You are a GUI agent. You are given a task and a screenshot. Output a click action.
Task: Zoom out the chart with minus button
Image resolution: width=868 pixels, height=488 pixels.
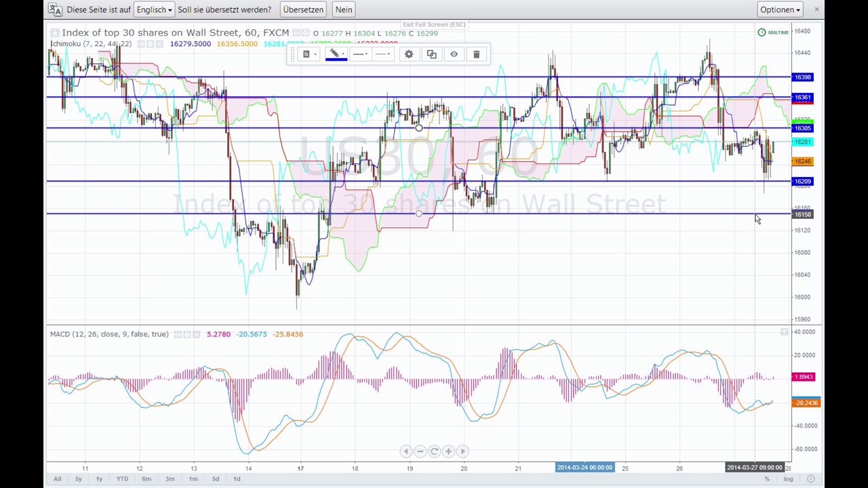tap(420, 451)
